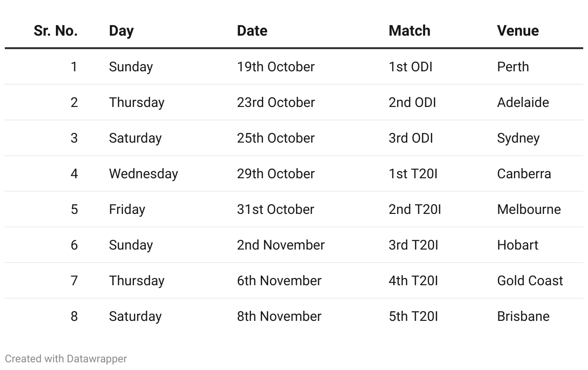Click the Match column header
The height and width of the screenshot is (370, 588).
pos(409,31)
